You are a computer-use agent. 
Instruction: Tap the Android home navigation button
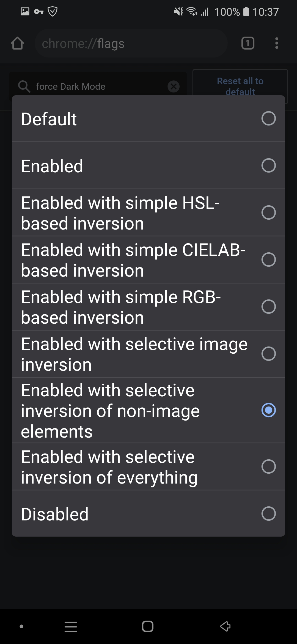[x=148, y=626]
